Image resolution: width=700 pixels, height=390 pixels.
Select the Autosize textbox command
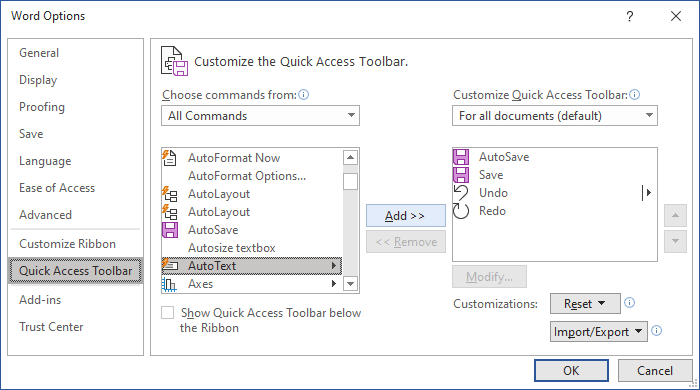[252, 248]
